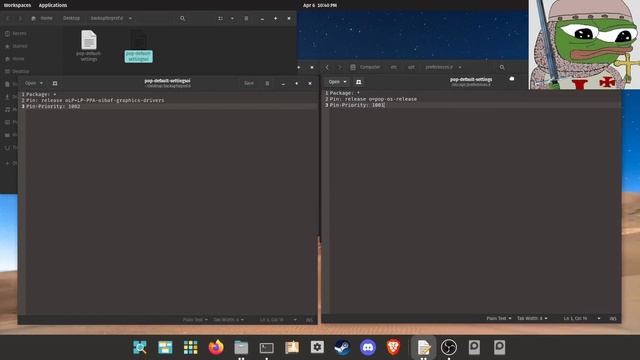
Task: Open Settings gear from the dock
Action: [x=317, y=347]
